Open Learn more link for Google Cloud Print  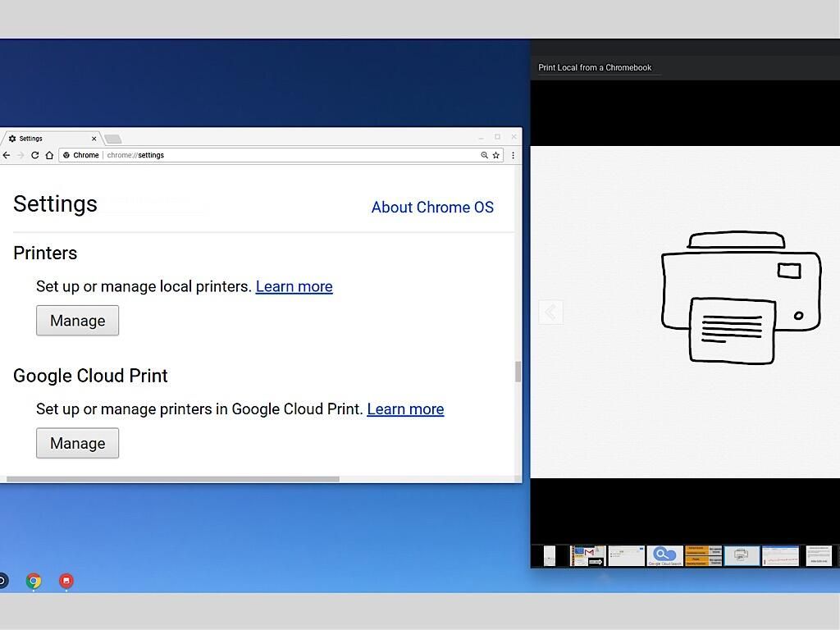pyautogui.click(x=405, y=409)
